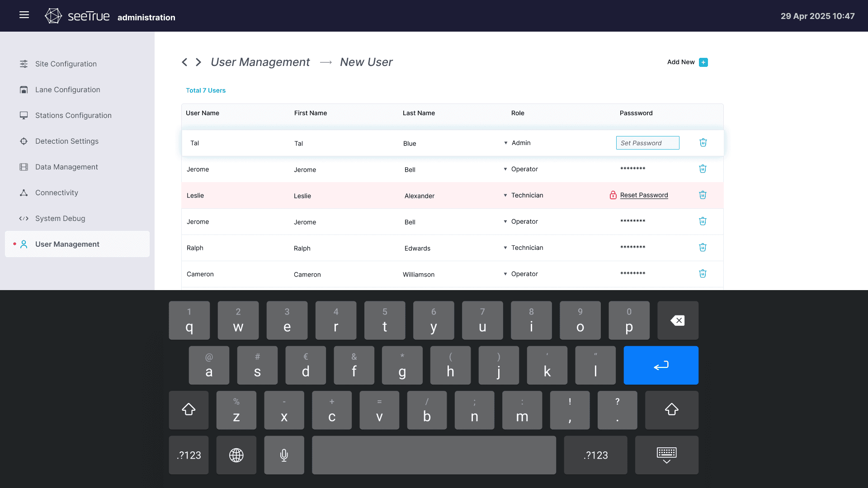The image size is (868, 488).
Task: Click trash icon for Leslie Alexander row
Action: coord(703,195)
